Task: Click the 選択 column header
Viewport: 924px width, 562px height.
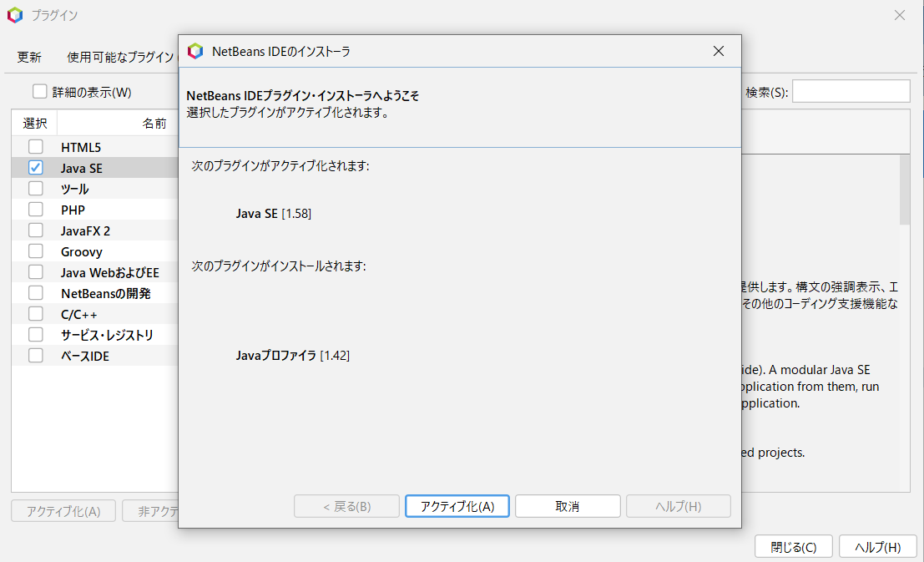Action: 35,123
